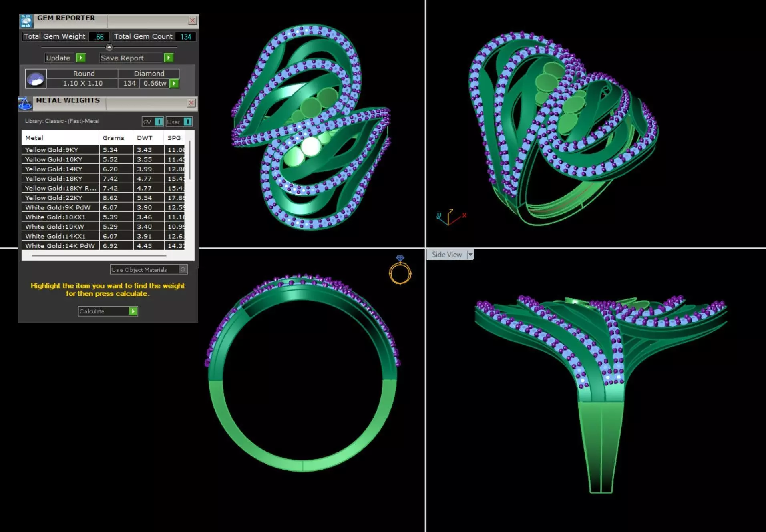Click the Side View viewport label
This screenshot has height=532, width=766.
coord(447,255)
